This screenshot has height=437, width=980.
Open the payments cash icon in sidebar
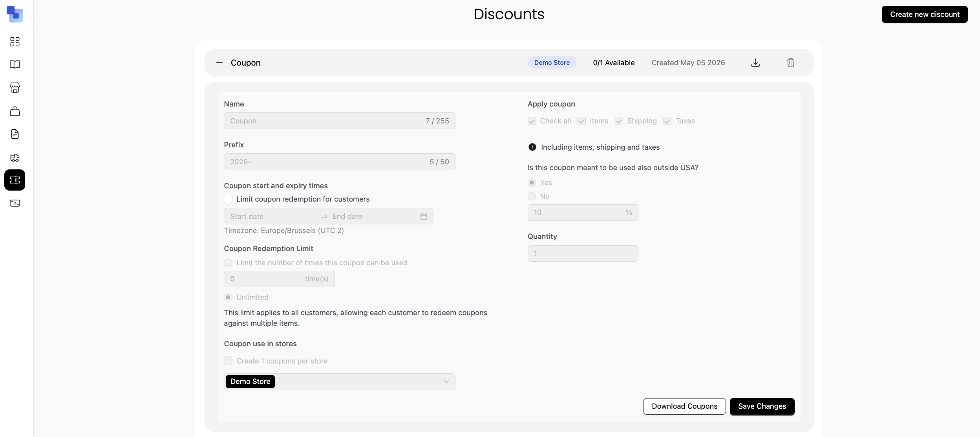point(15,203)
